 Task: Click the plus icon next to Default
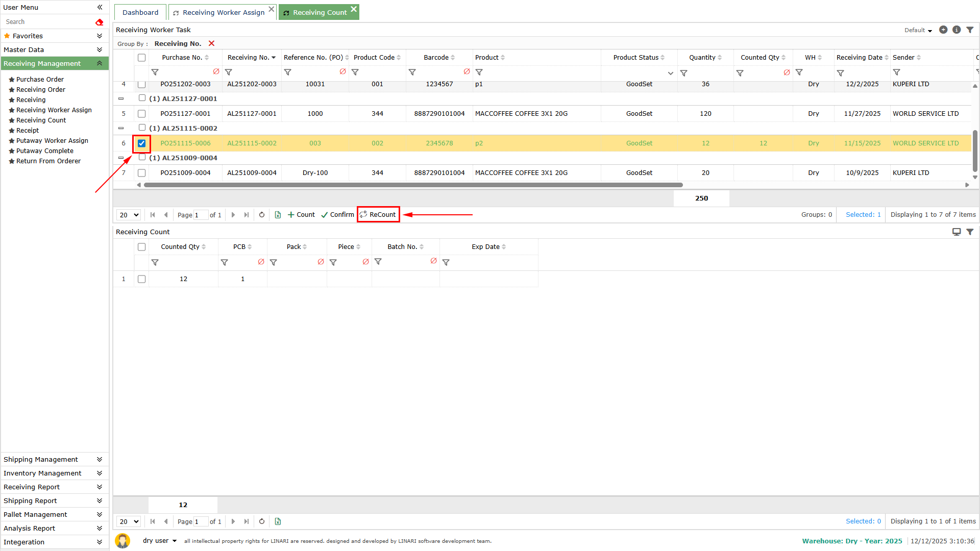(x=943, y=30)
